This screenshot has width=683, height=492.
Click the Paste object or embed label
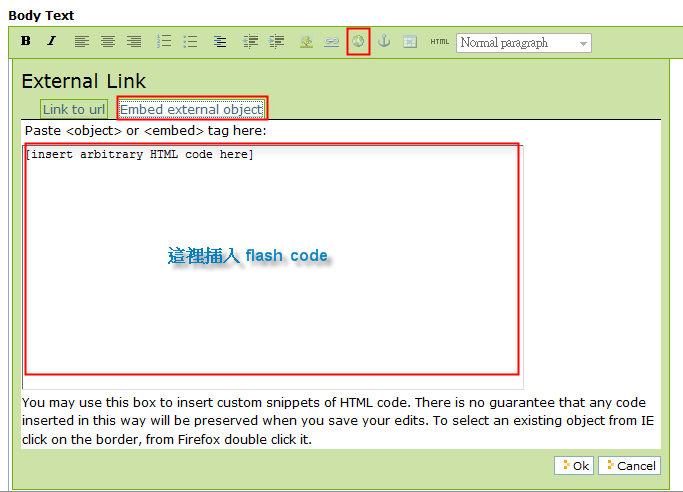pyautogui.click(x=145, y=131)
